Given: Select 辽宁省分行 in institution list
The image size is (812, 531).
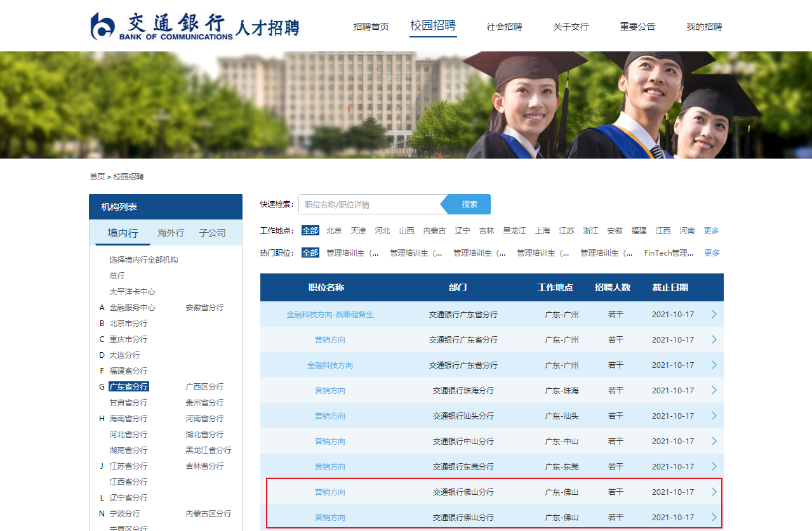Looking at the screenshot, I should (x=128, y=497).
